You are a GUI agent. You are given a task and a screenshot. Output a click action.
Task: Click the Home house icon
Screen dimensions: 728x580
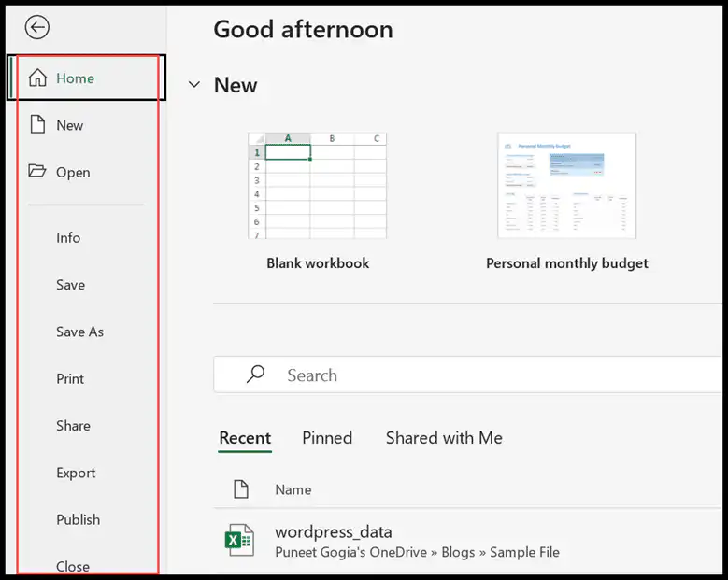coord(37,78)
